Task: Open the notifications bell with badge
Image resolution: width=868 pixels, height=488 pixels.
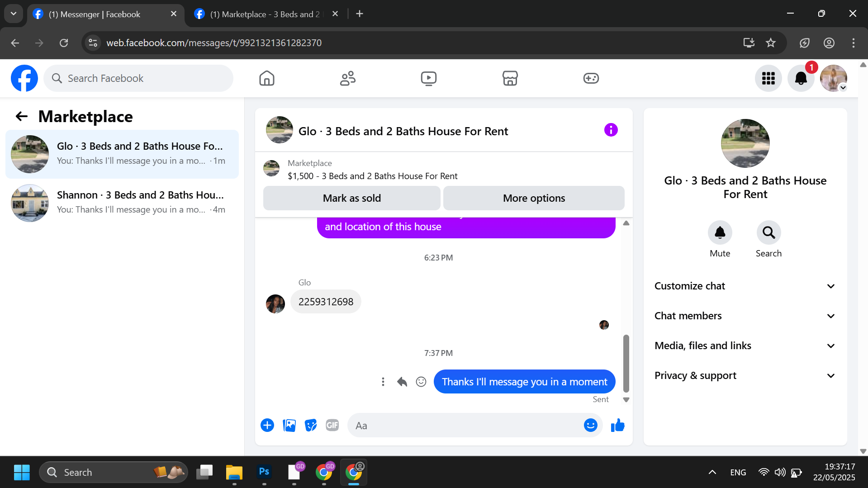Action: pyautogui.click(x=801, y=78)
